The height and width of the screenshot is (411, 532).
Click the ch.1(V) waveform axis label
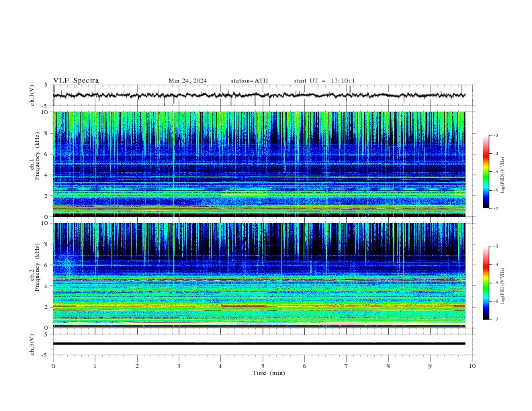click(32, 95)
